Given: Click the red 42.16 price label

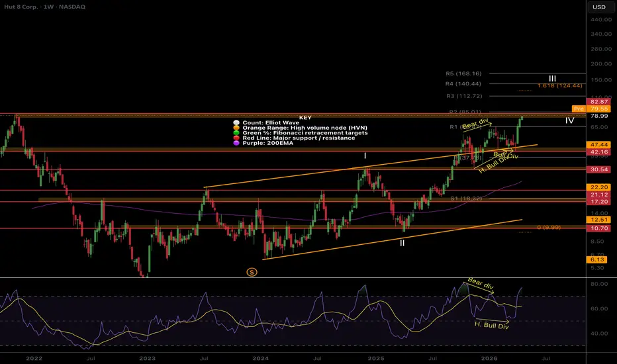Looking at the screenshot, I should point(598,152).
